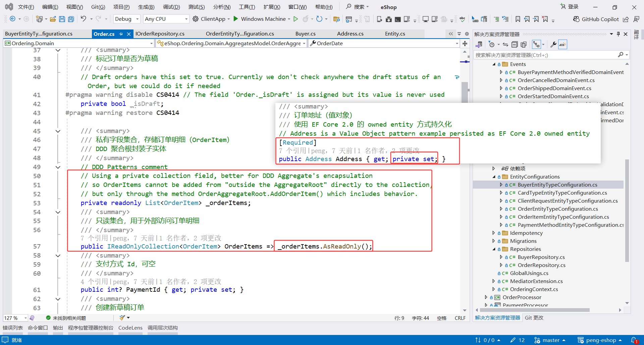The width and height of the screenshot is (644, 345).
Task: Click the code cleanup broom icon
Action: (122, 318)
